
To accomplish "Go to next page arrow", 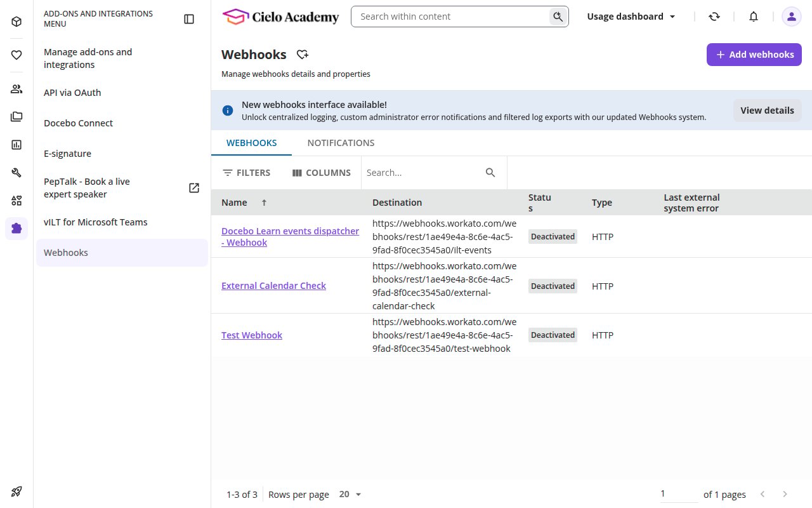I will coord(785,494).
